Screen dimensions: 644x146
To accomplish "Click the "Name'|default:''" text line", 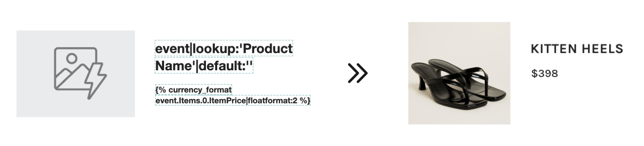I will [204, 66].
